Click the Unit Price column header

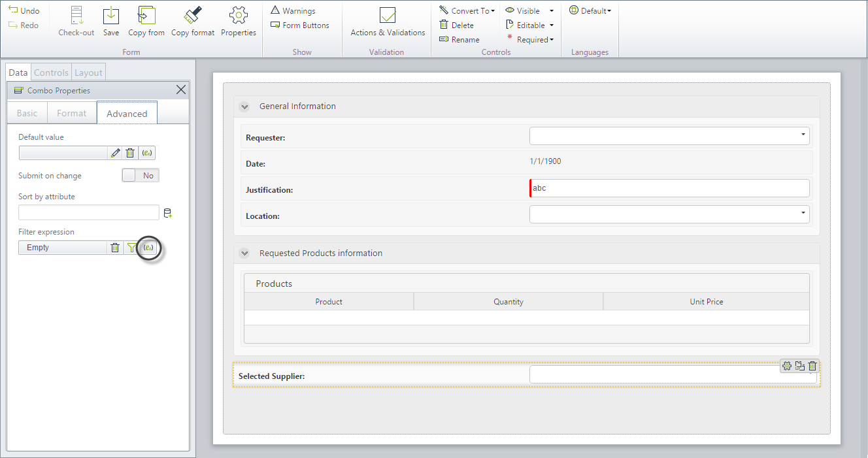[707, 301]
